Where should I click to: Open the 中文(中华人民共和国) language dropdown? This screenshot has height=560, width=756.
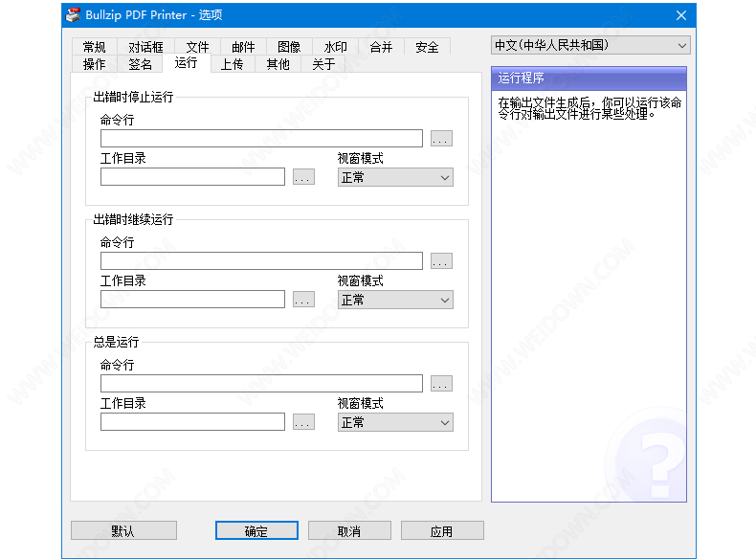[x=590, y=45]
